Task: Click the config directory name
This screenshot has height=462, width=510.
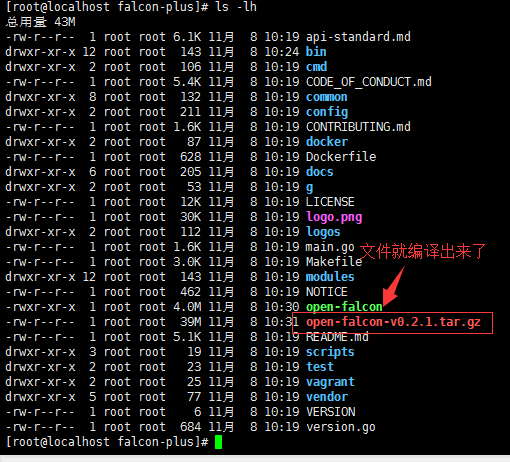Action: pyautogui.click(x=327, y=112)
